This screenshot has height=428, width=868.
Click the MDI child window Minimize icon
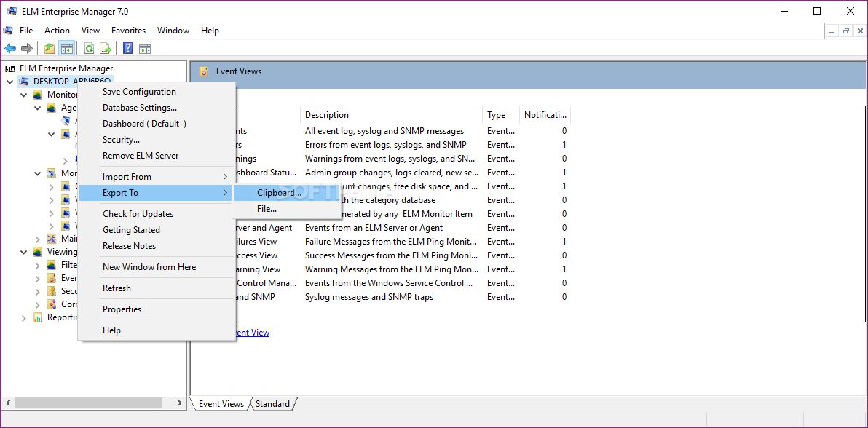click(832, 31)
